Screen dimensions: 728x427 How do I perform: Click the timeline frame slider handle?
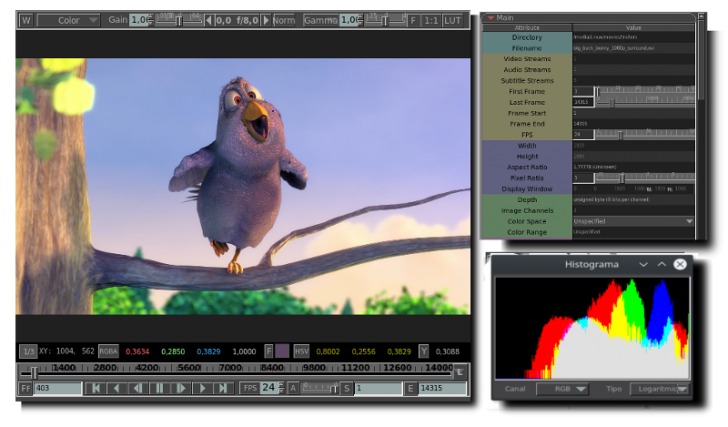pyautogui.click(x=34, y=372)
